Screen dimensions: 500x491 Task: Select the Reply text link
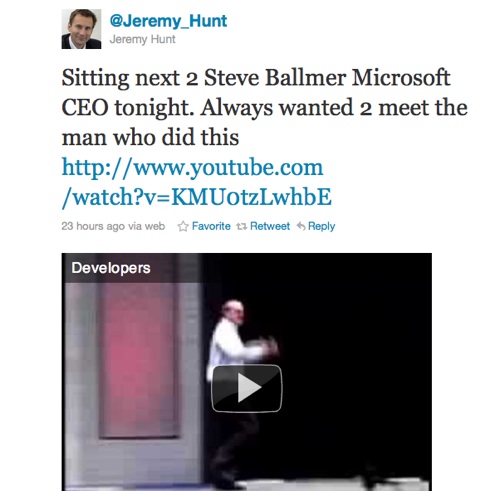coord(321,227)
